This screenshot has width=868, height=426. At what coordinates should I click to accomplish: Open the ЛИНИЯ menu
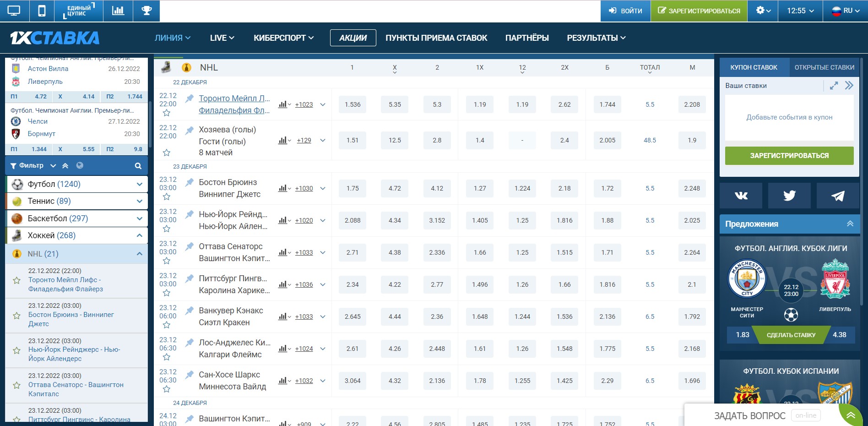click(173, 38)
